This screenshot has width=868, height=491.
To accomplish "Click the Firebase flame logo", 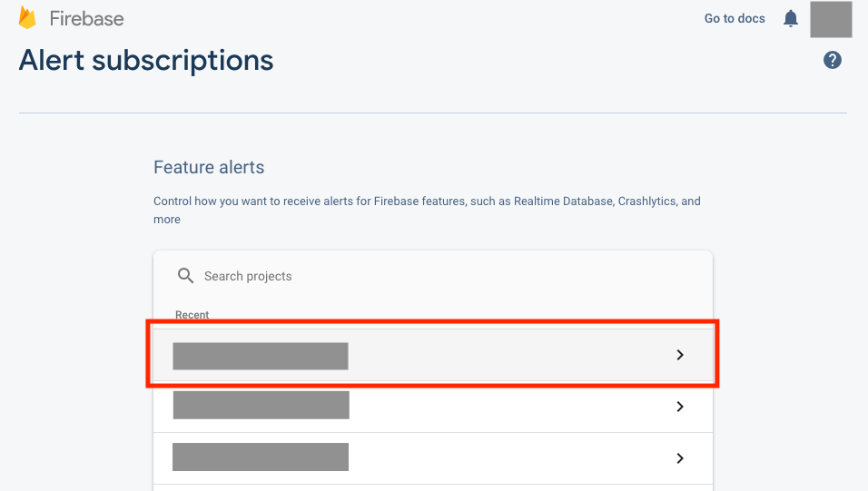I will 26,18.
